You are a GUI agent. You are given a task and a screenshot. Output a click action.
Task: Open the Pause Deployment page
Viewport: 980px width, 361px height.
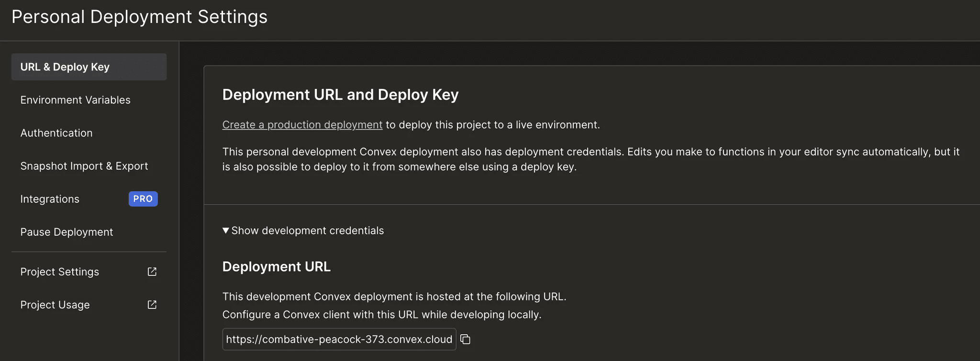[67, 232]
